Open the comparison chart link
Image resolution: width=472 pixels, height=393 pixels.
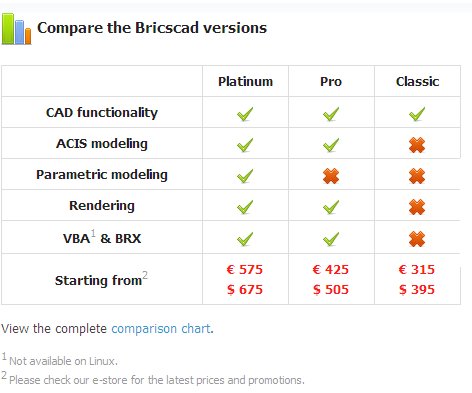pos(161,329)
